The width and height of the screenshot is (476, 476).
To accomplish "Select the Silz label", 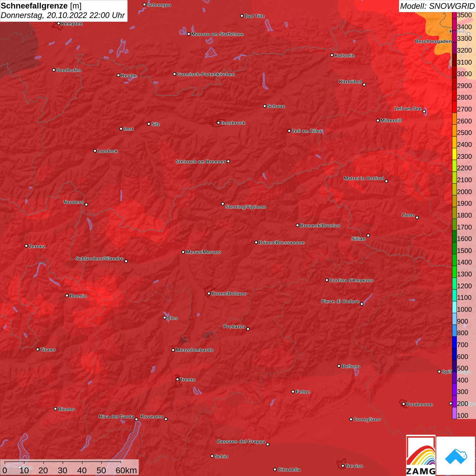I will pos(156,124).
